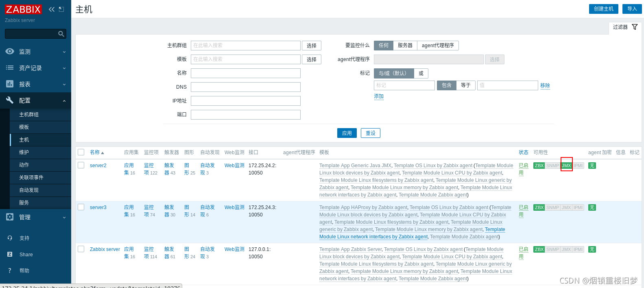Click the Zabbix logo
This screenshot has height=288, width=644.
click(23, 9)
